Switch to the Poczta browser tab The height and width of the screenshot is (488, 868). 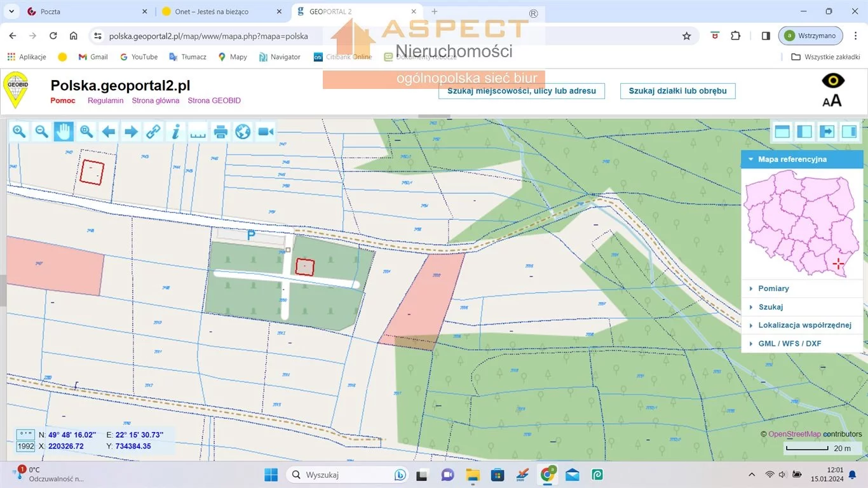(88, 11)
